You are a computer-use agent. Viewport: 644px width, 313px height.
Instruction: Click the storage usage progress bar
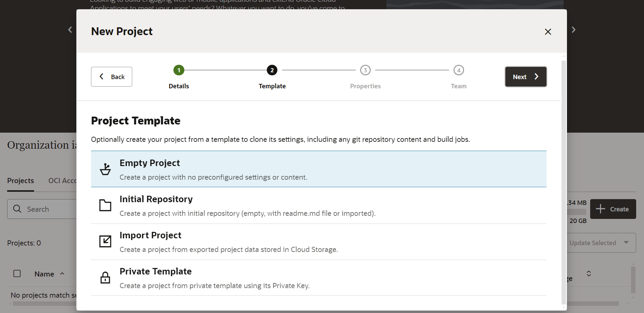point(577,212)
